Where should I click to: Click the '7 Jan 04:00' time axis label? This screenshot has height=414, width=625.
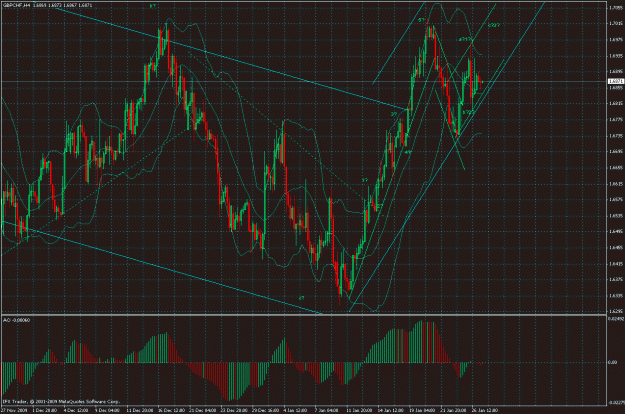[x=326, y=410]
